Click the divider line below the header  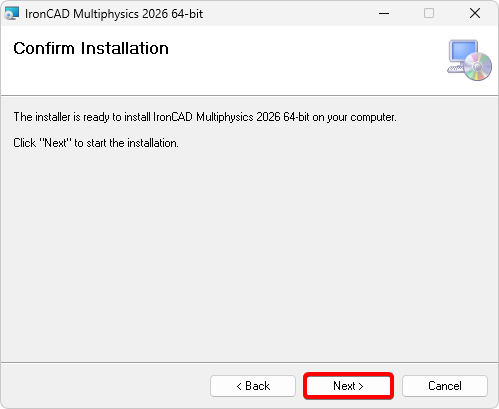click(x=249, y=96)
